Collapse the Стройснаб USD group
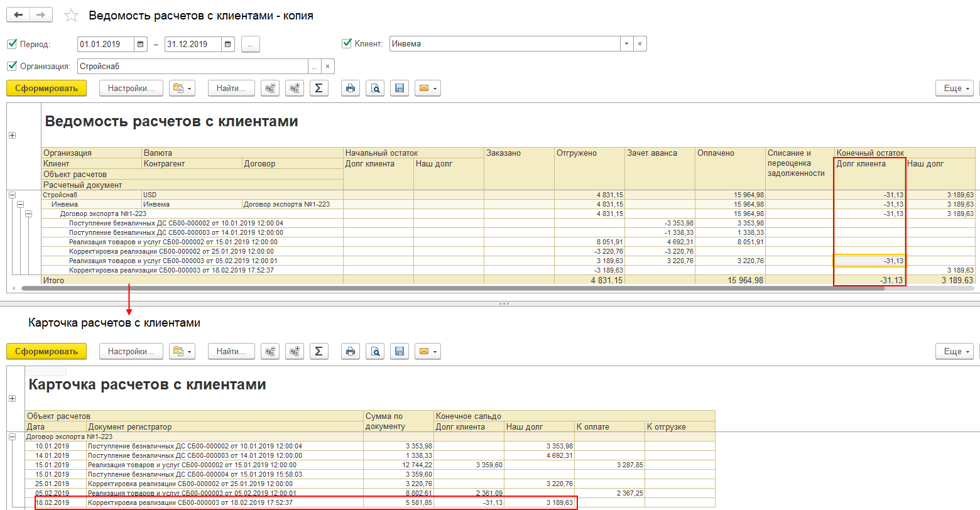This screenshot has height=510, width=980. tap(12, 195)
